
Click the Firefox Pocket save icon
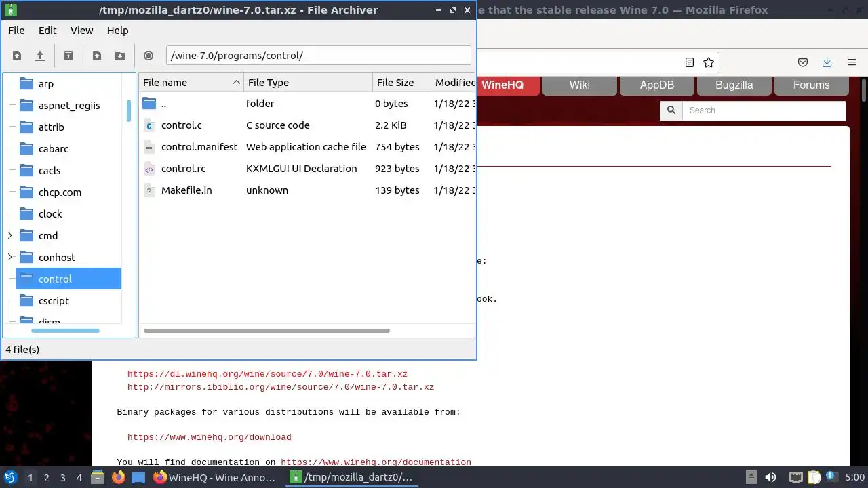[x=803, y=62]
